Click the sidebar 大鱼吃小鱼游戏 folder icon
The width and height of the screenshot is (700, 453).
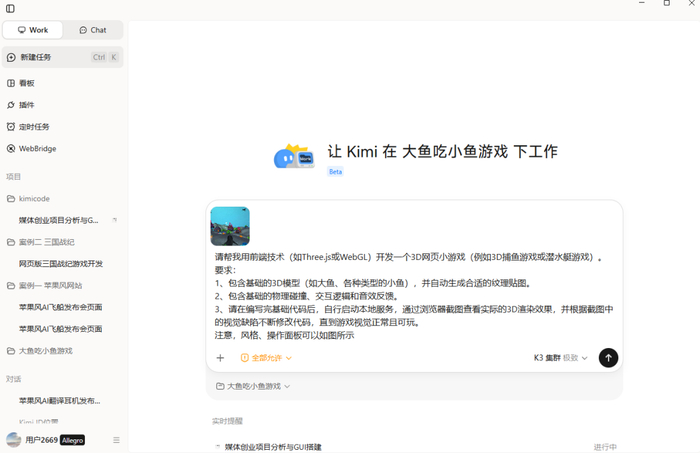(11, 351)
